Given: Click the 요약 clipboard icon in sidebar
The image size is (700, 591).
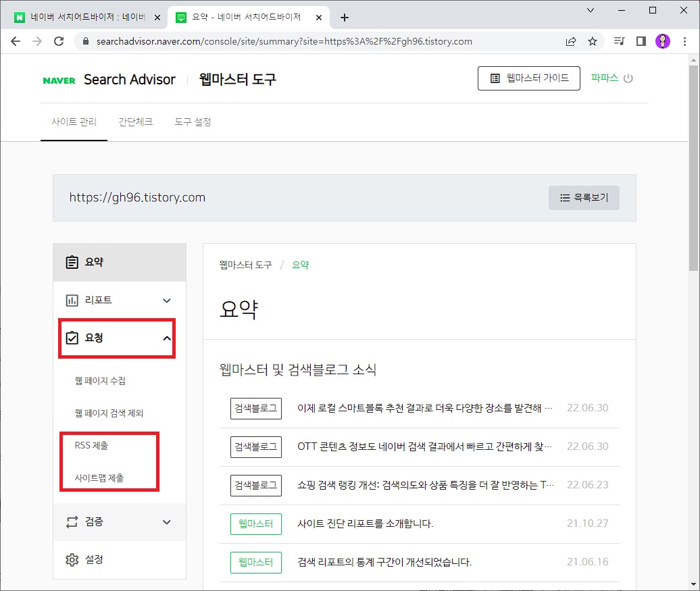Looking at the screenshot, I should [x=72, y=262].
